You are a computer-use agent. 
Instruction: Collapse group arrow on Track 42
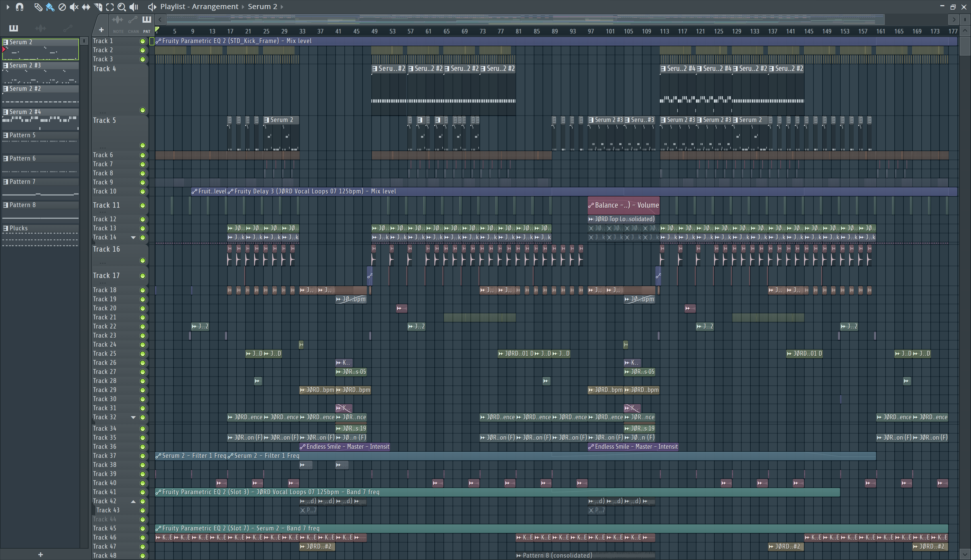[x=133, y=501]
